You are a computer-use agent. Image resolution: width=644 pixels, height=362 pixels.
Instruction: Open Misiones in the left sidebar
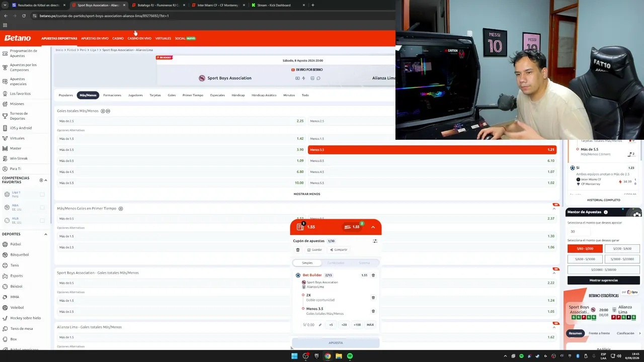tap(17, 104)
